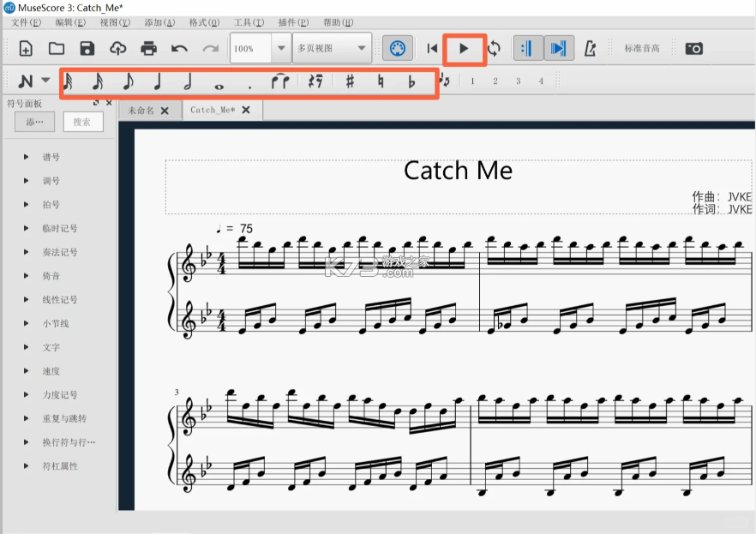Screen dimensions: 756x534
Task: Click the flat accidental icon
Action: point(412,81)
